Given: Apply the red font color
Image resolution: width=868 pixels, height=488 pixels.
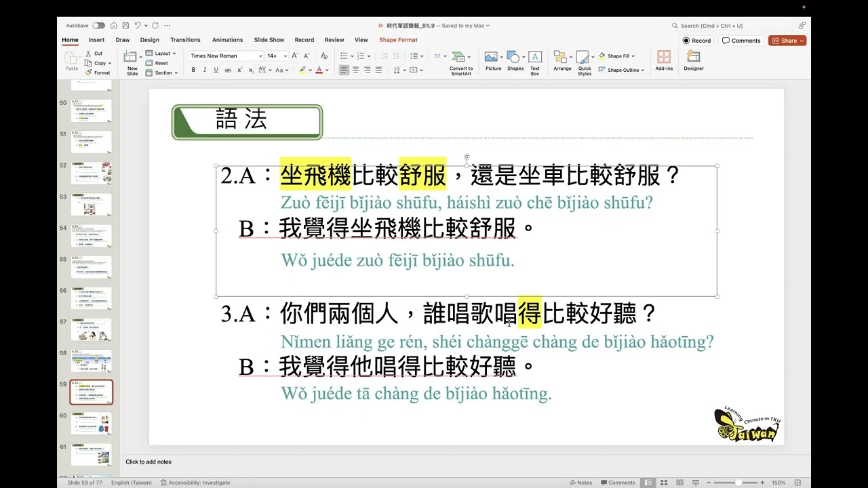Looking at the screenshot, I should (319, 70).
